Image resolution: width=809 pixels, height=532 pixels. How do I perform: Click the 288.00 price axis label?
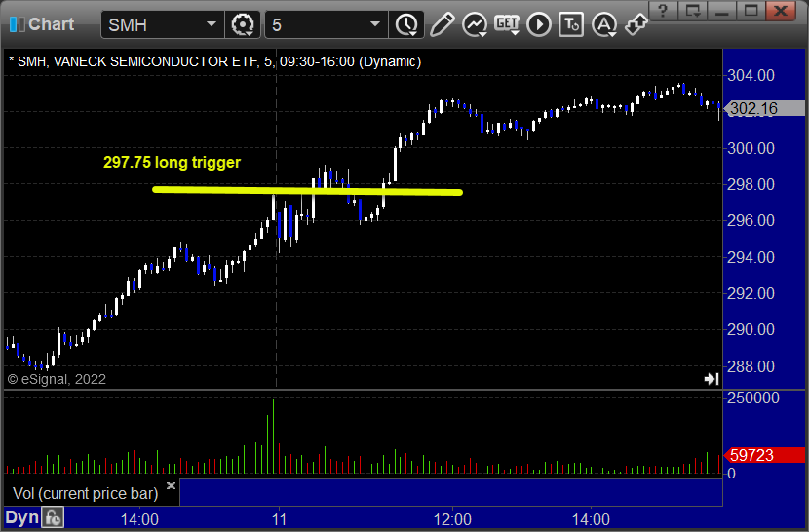(x=751, y=366)
